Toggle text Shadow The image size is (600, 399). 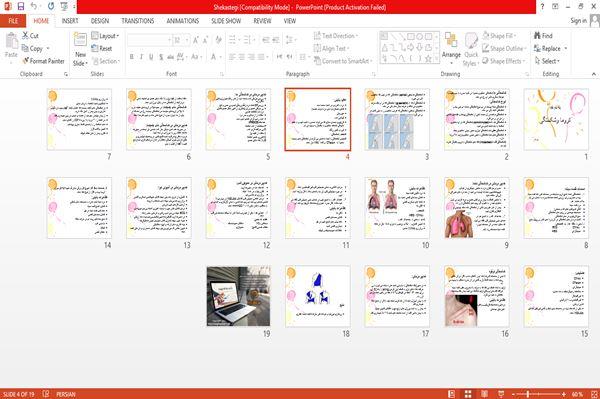161,57
